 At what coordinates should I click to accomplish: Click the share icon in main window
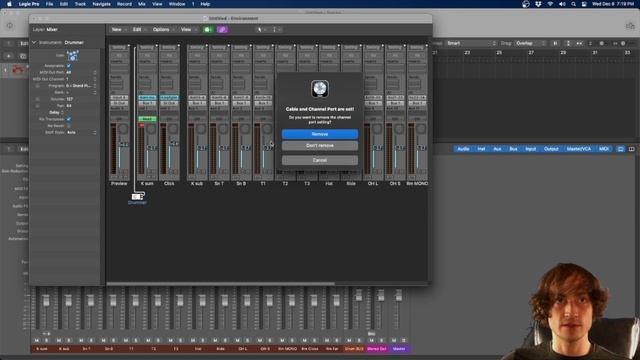(x=630, y=26)
